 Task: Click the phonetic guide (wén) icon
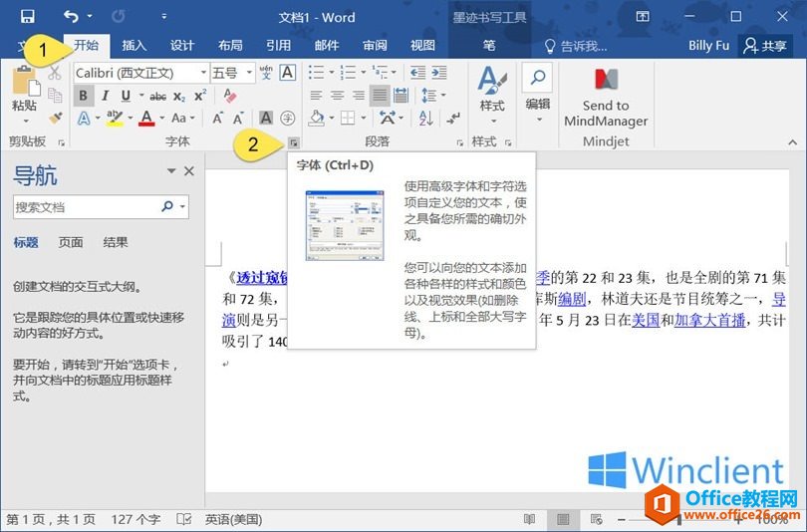tap(266, 73)
